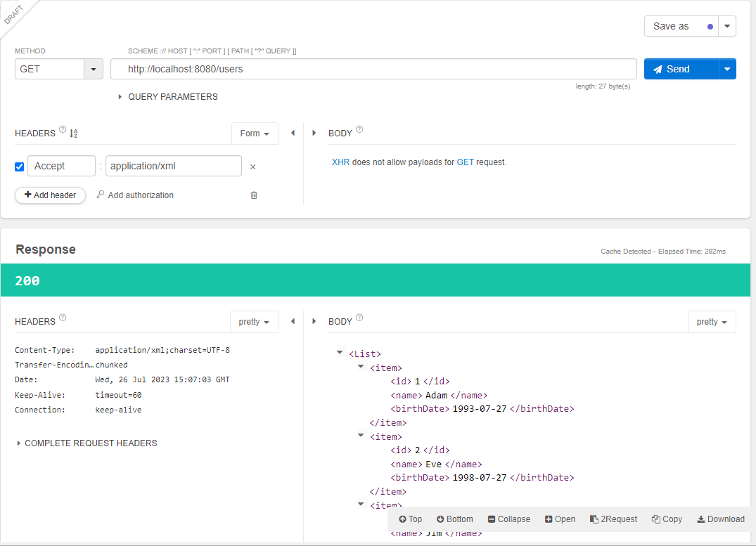Click the sort headers alphabetically icon
Screen dimensions: 756x546
coord(74,134)
